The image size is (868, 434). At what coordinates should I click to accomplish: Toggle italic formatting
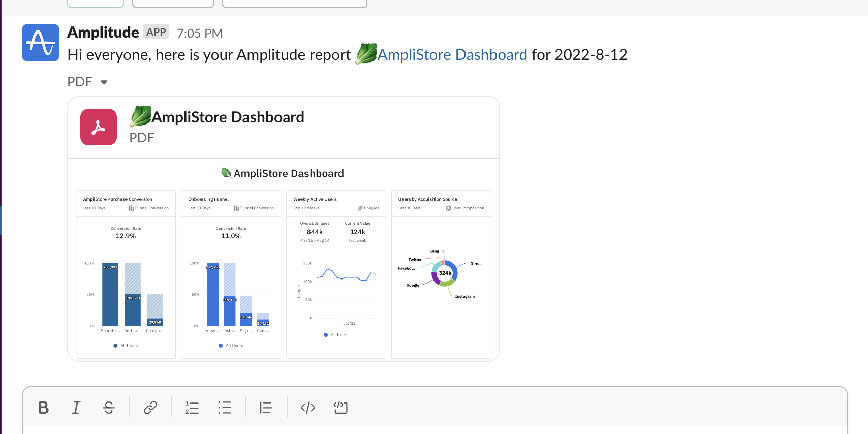pyautogui.click(x=76, y=408)
